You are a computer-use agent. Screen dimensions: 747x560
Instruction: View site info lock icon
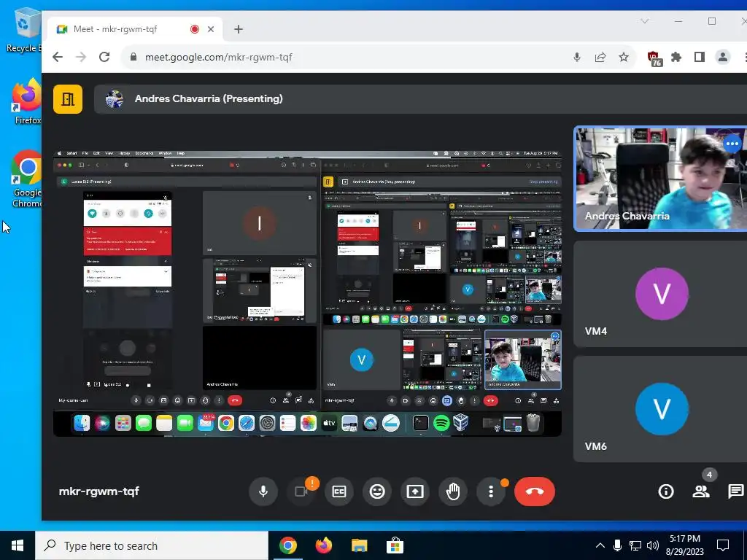[134, 57]
